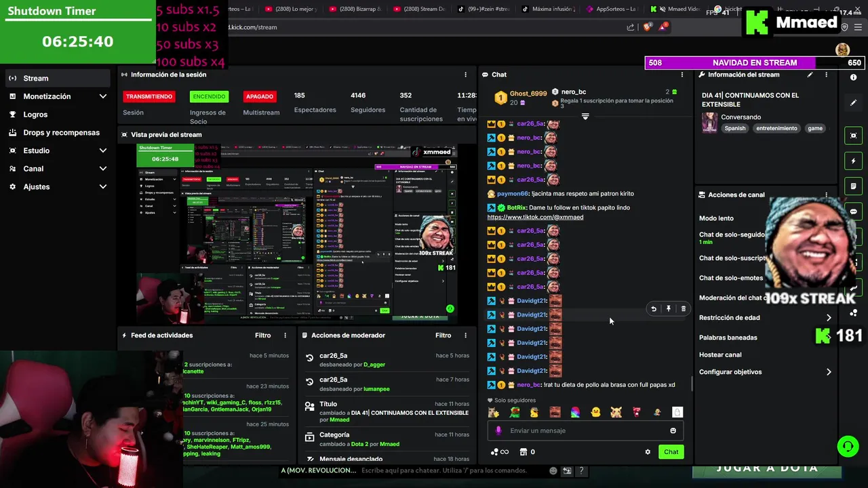This screenshot has height=488, width=868.
Task: Switch to Máxima infusión TikTok tab
Action: tap(548, 9)
